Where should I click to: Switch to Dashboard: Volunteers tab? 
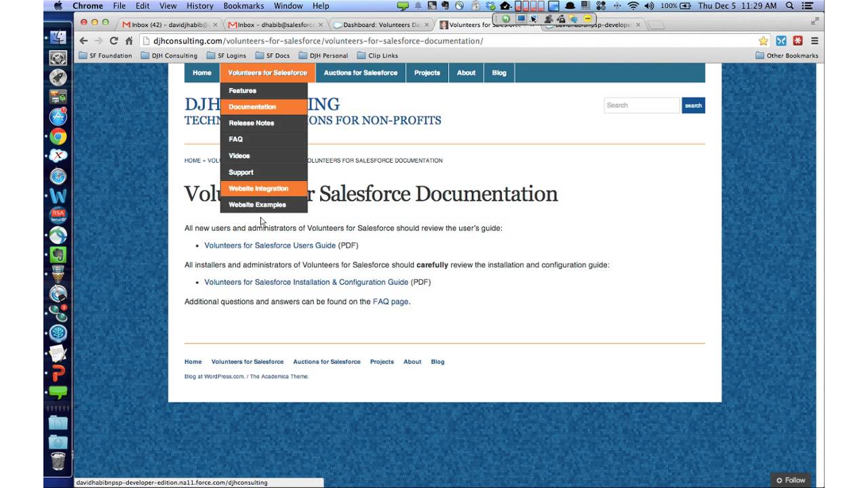(380, 24)
